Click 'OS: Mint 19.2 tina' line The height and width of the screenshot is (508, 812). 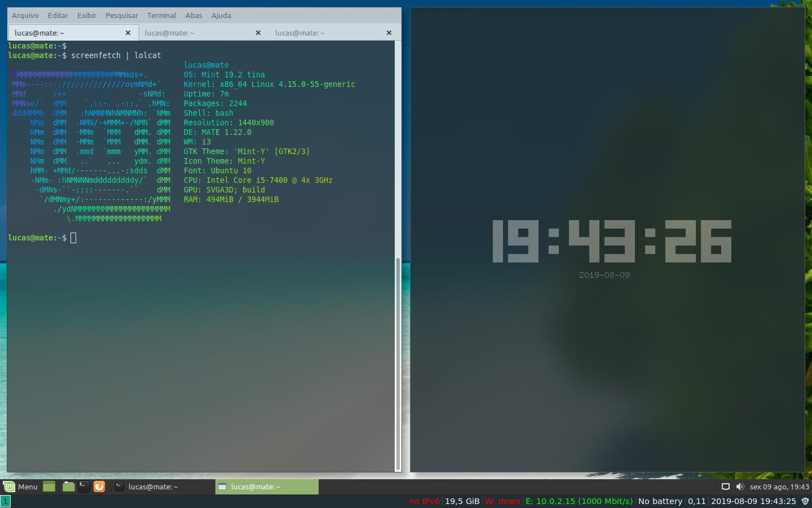(224, 75)
